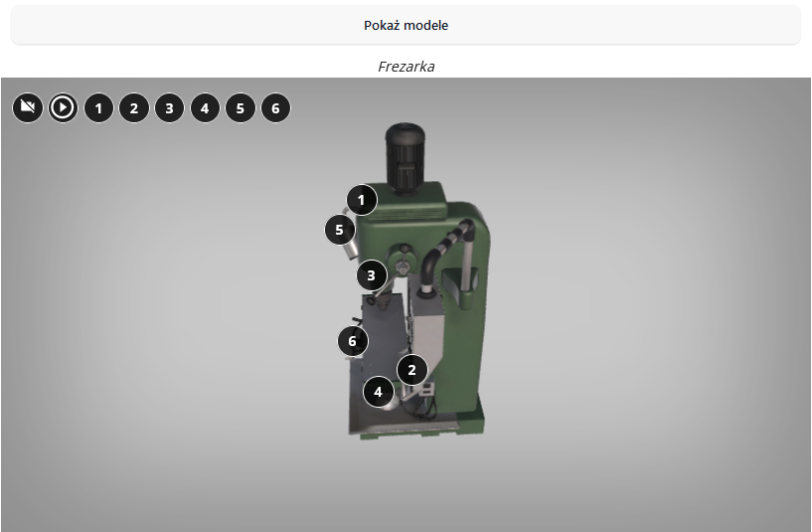
Task: Click hotspot 4 near the machine base
Action: click(379, 392)
